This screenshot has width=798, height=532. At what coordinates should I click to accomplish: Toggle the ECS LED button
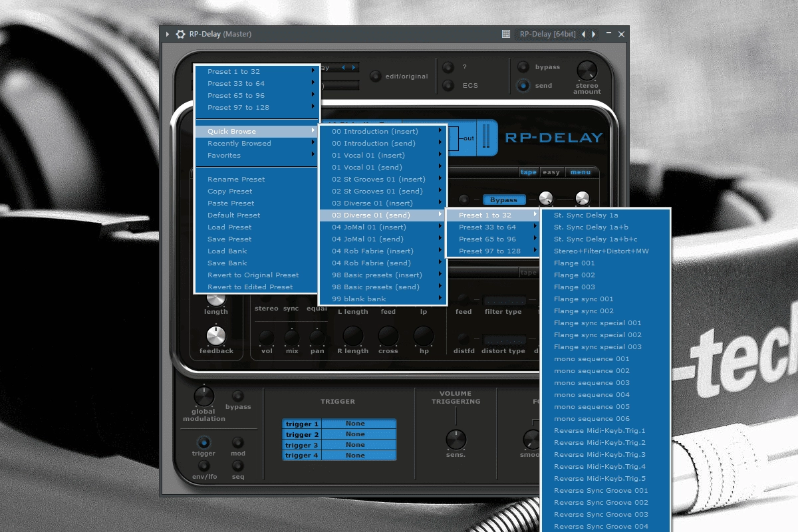[448, 85]
